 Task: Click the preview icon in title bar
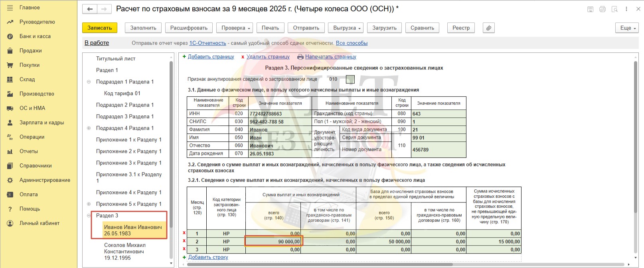614,9
